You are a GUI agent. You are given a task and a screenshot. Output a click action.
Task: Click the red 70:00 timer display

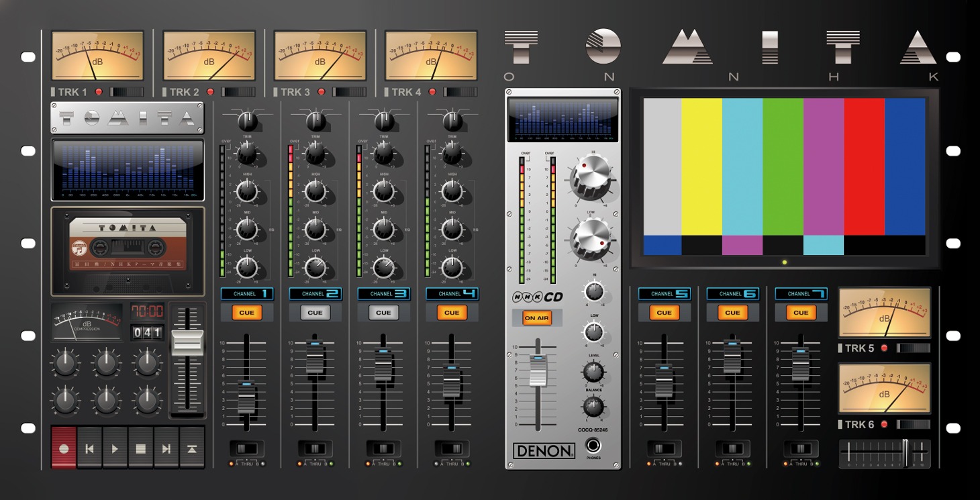coord(147,311)
